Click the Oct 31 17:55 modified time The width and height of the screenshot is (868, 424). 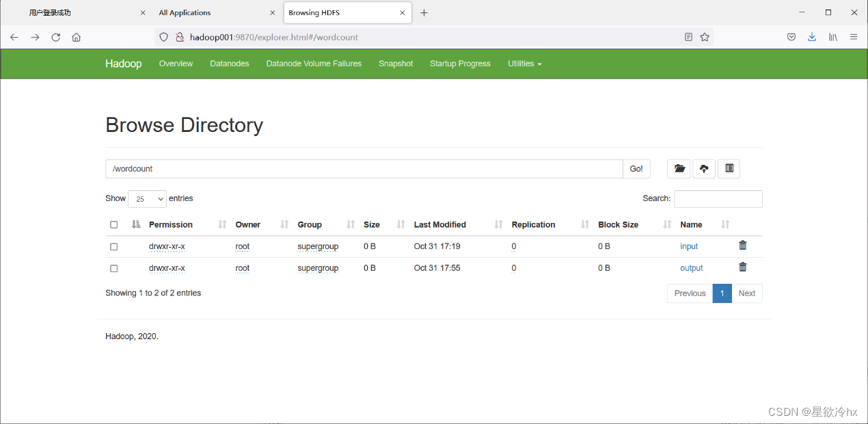437,268
